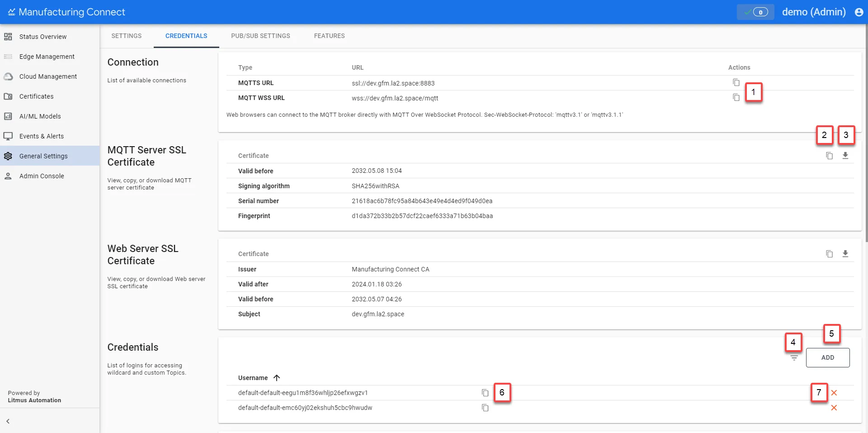Open Status Overview in sidebar
Image resolution: width=868 pixels, height=433 pixels.
(50, 37)
